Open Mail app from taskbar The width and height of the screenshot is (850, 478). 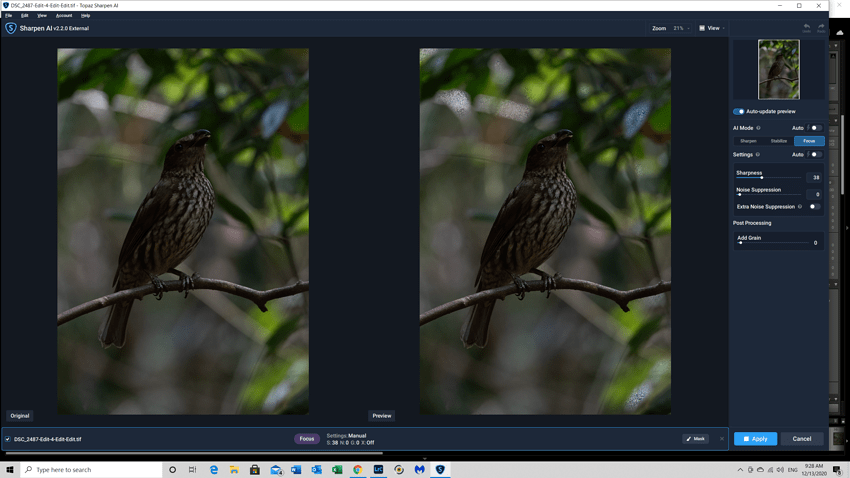coord(276,470)
